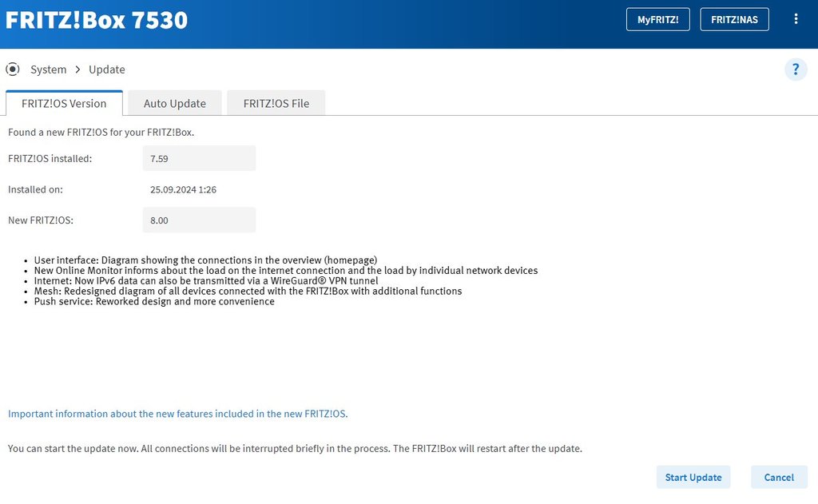Open the three-dot options menu
The height and width of the screenshot is (504, 818).
[x=796, y=19]
